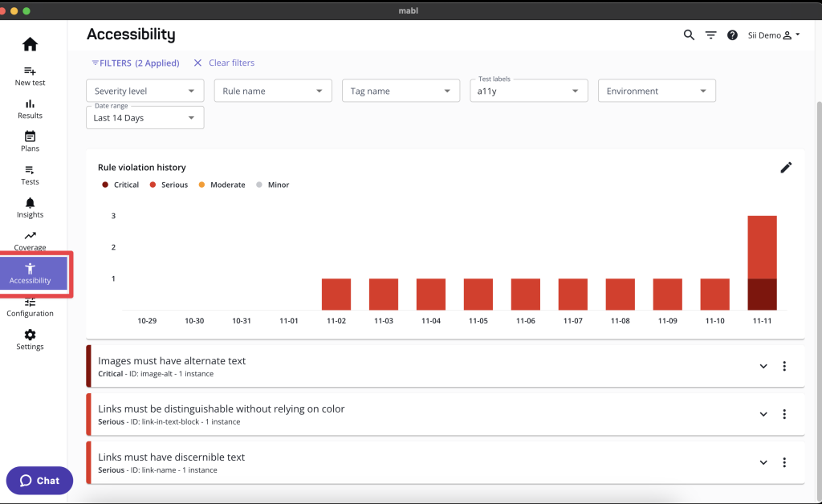Image resolution: width=822 pixels, height=504 pixels.
Task: Toggle the Serious legend item
Action: pyautogui.click(x=169, y=185)
